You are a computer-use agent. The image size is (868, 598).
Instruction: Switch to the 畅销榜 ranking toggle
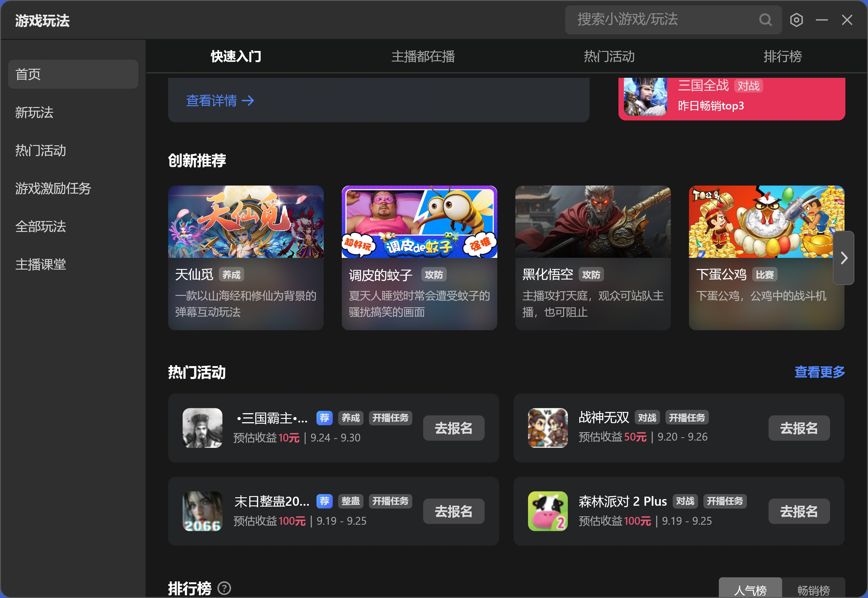[x=813, y=590]
